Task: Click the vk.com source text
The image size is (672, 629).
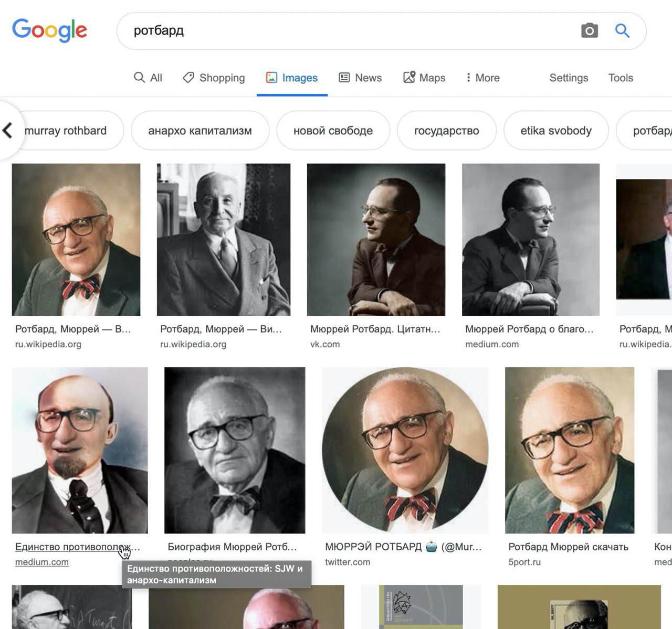Action: click(x=325, y=344)
